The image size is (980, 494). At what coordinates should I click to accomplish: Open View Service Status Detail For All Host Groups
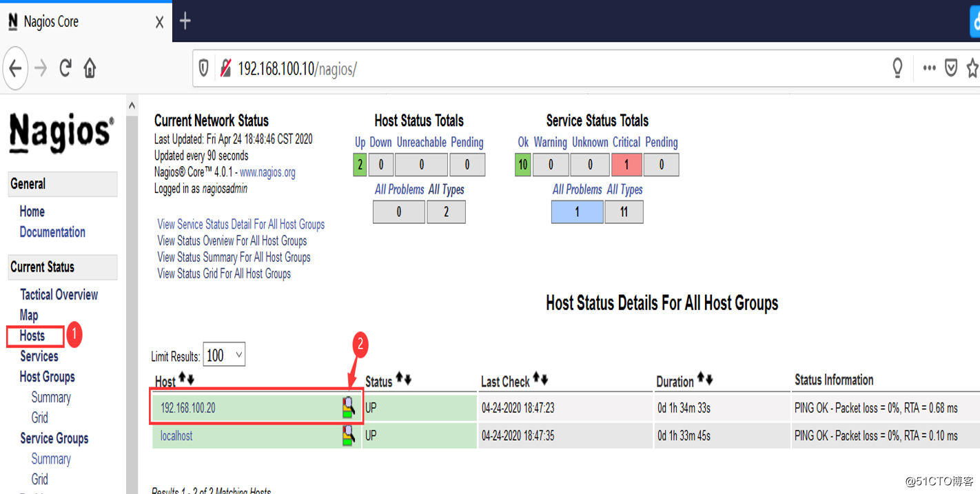241,224
